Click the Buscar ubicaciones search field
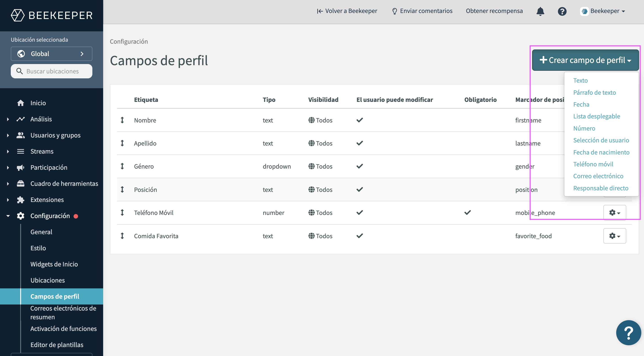This screenshot has width=644, height=356. (52, 71)
